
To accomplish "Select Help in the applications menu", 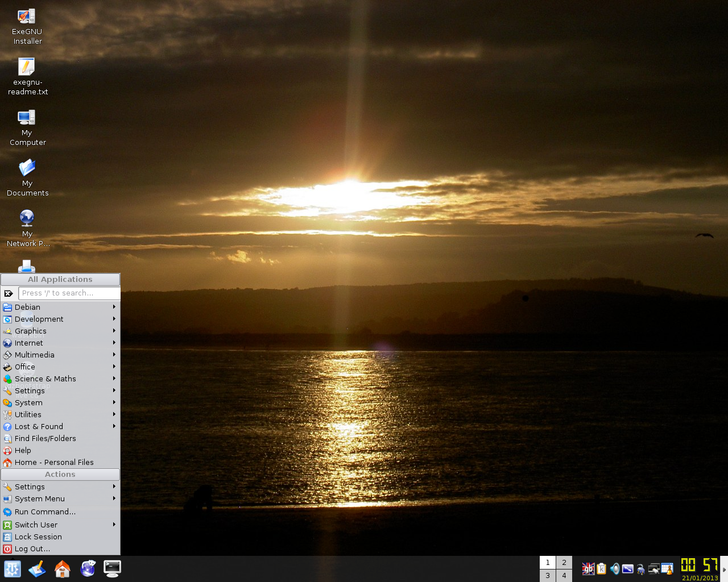I will coord(60,450).
